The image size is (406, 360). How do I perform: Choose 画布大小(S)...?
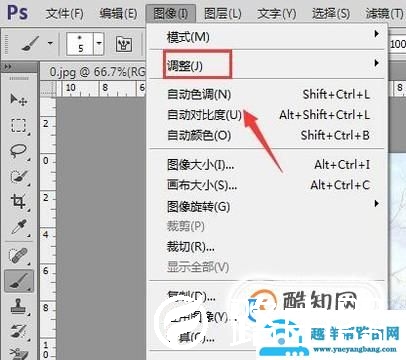click(267, 185)
